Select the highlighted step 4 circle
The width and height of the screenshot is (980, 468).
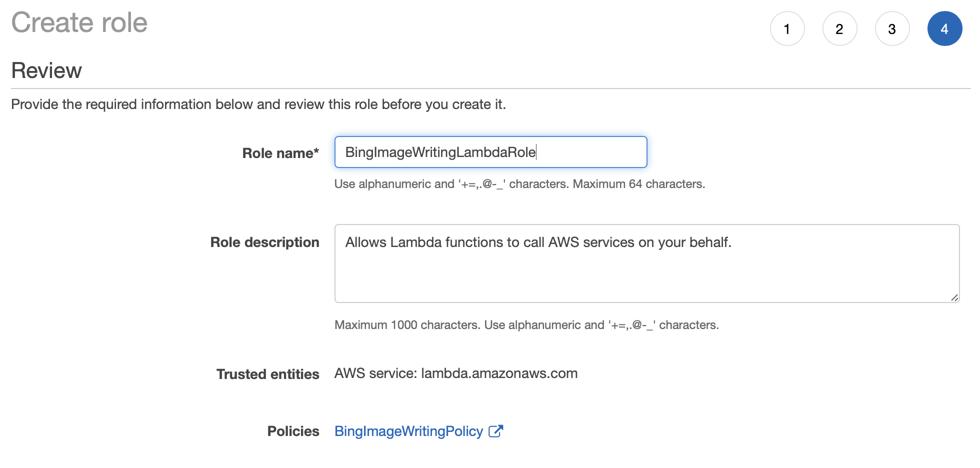coord(944,28)
